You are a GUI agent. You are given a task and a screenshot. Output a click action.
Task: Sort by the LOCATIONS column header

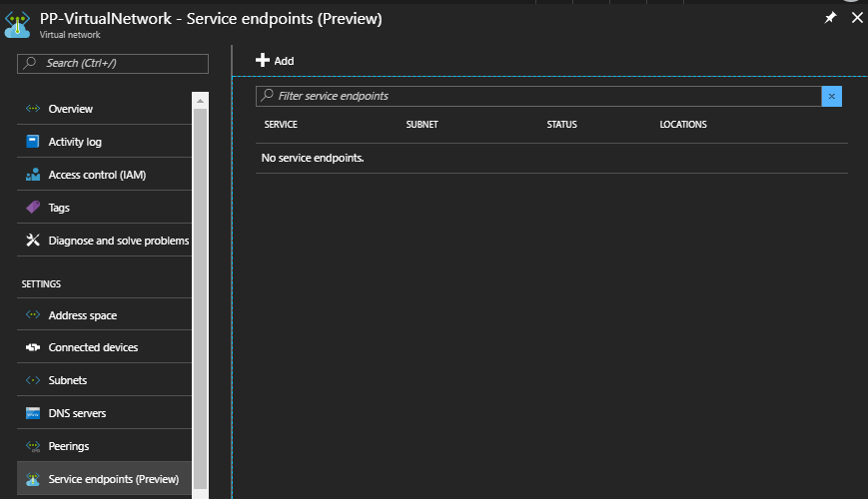683,125
